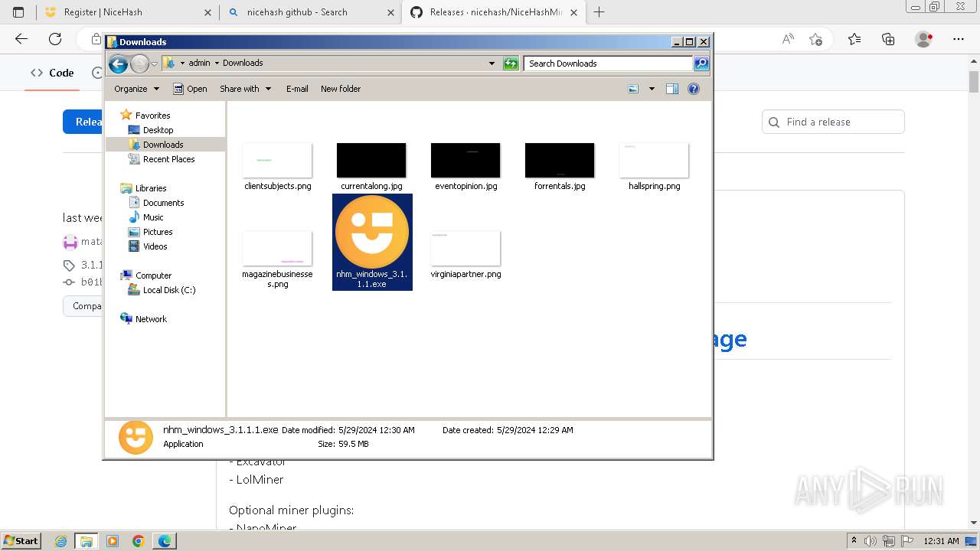
Task: Open address bar previous locations dropdown
Action: (492, 64)
